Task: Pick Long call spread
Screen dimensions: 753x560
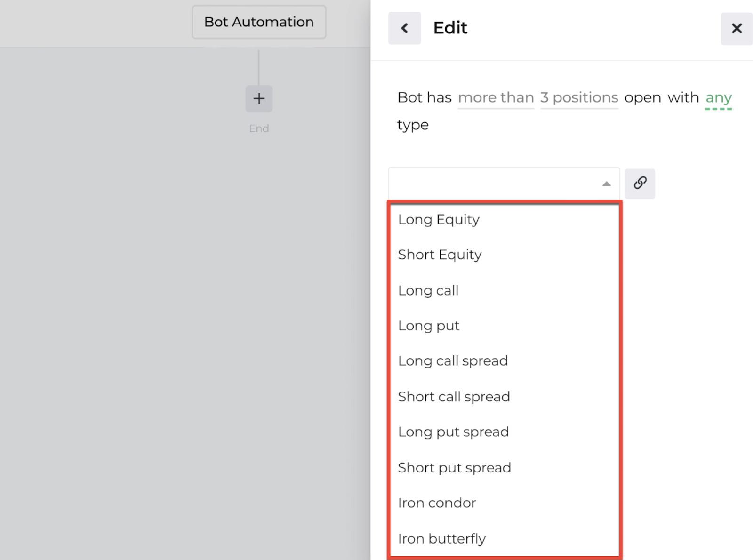Action: (504, 361)
